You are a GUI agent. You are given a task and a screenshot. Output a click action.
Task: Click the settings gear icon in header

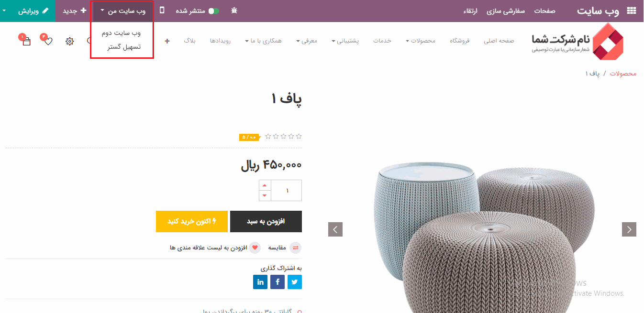pyautogui.click(x=70, y=41)
